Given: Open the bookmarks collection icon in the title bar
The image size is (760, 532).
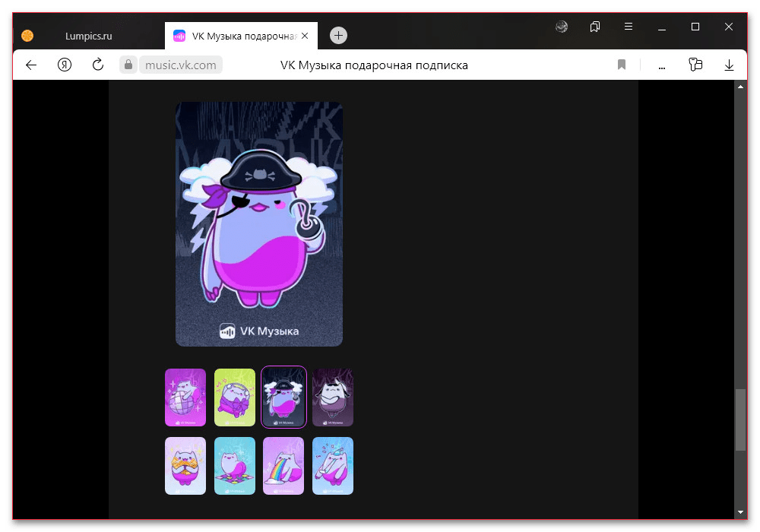Looking at the screenshot, I should (x=595, y=27).
